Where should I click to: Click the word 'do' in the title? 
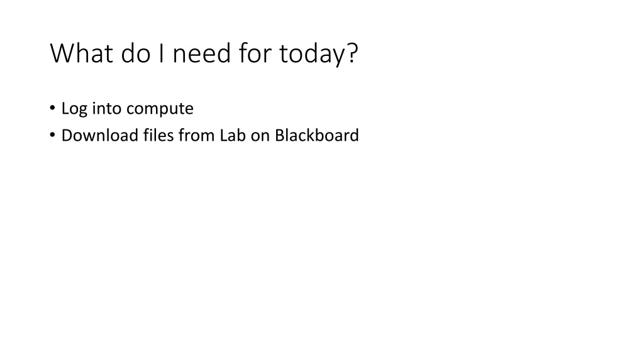pyautogui.click(x=136, y=53)
